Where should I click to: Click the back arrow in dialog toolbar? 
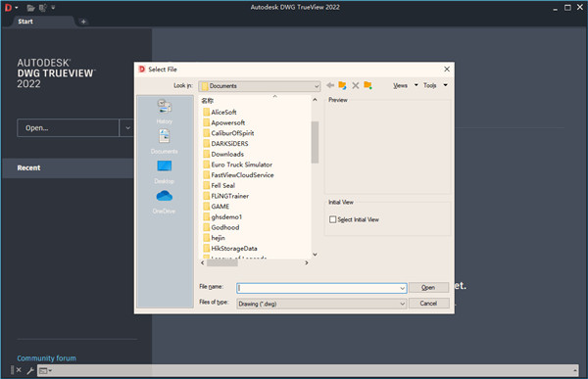click(330, 85)
